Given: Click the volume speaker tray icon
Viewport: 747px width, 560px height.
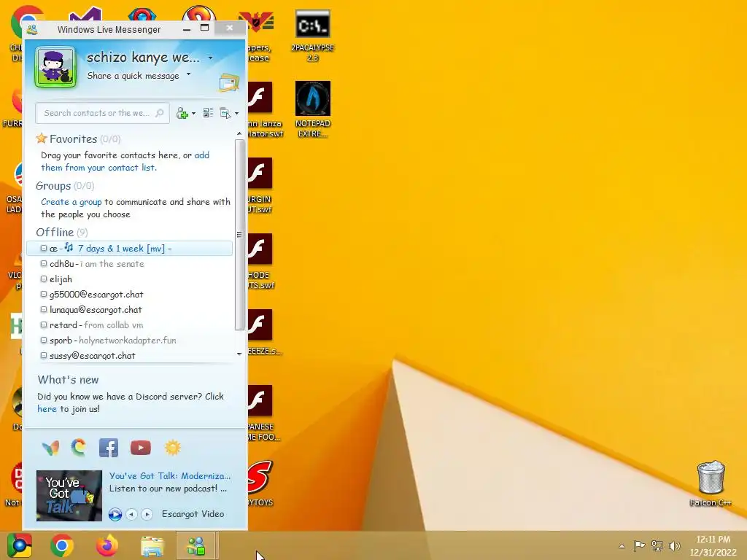Looking at the screenshot, I should pyautogui.click(x=674, y=545).
